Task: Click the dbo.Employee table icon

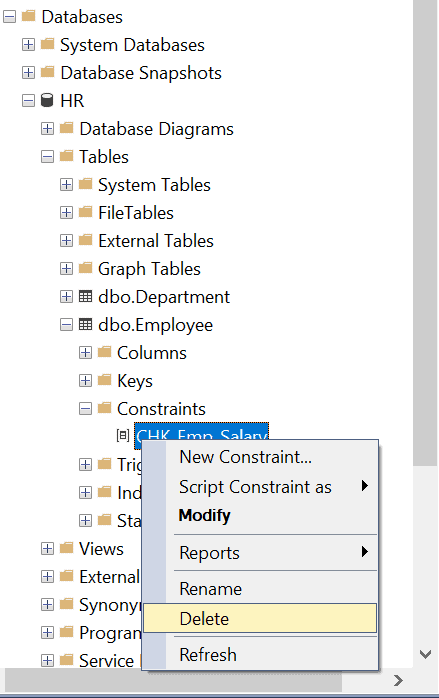Action: coord(85,325)
